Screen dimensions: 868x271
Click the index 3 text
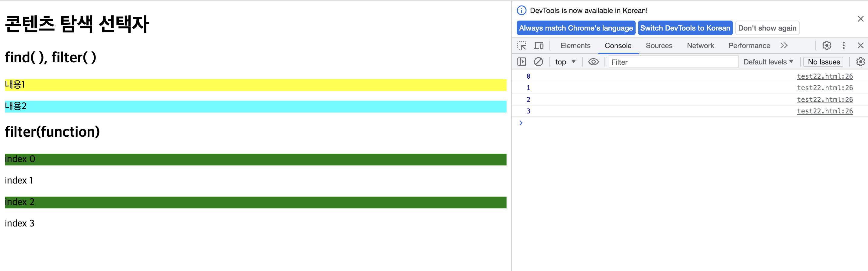20,224
